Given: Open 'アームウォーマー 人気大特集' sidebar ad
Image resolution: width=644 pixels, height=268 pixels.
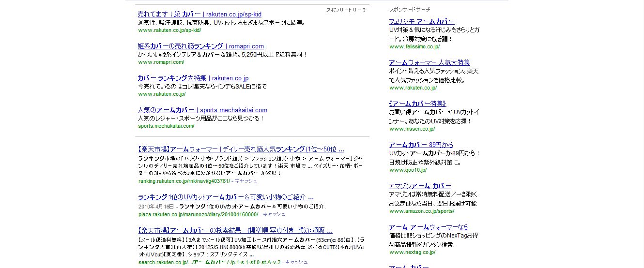Looking at the screenshot, I should [429, 62].
